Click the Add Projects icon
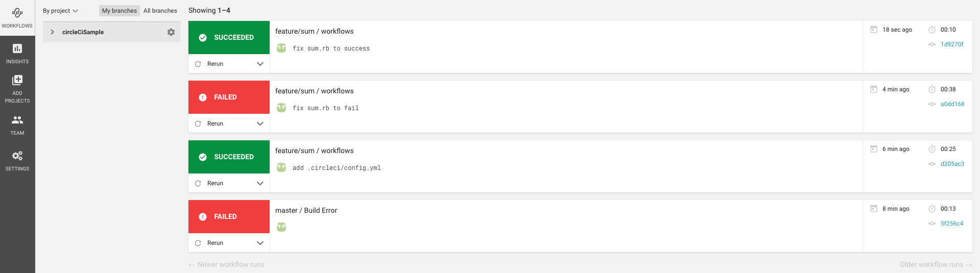Viewport: 980px width, 273px height. 17,80
